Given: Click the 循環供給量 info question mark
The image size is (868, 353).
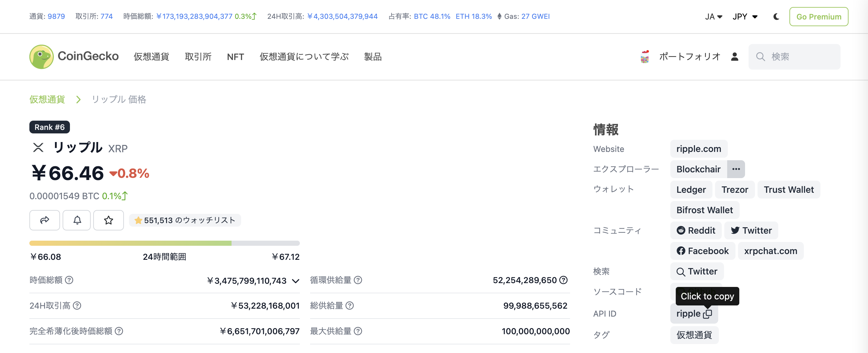Looking at the screenshot, I should [x=359, y=280].
